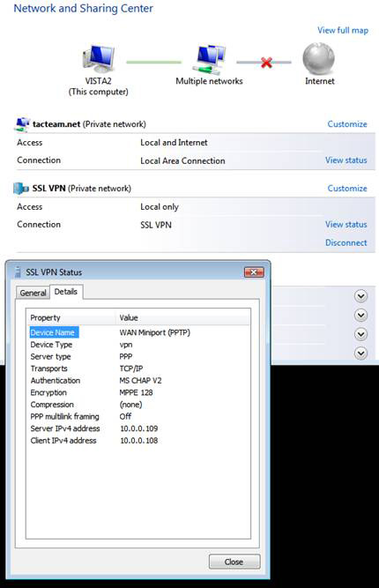This screenshot has width=379, height=588.
Task: Select the Compression row
Action: coord(138,405)
